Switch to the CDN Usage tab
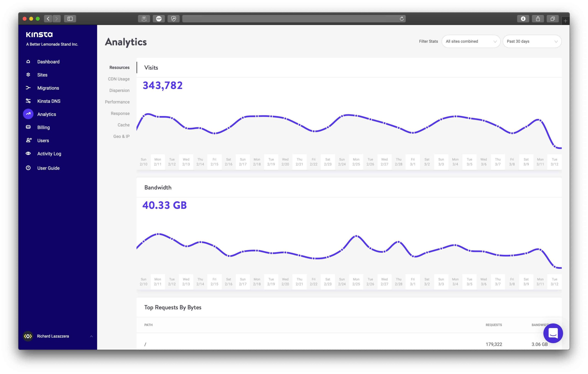The height and width of the screenshot is (374, 588). [119, 79]
